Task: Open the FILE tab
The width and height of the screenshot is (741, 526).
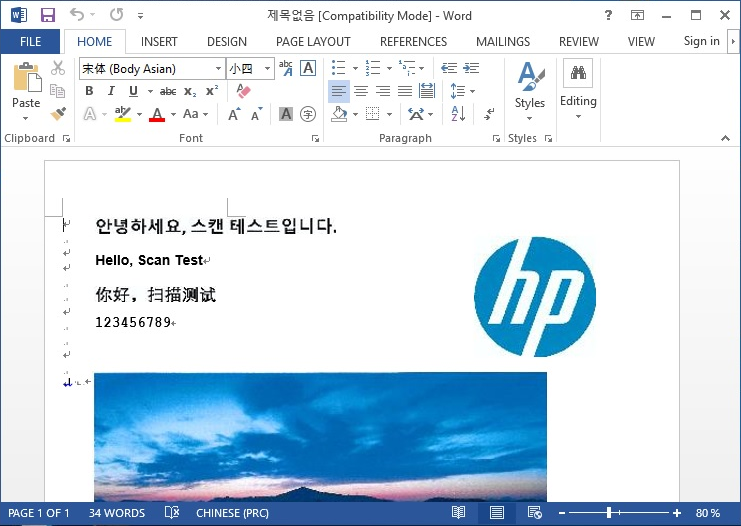Action: click(x=30, y=42)
